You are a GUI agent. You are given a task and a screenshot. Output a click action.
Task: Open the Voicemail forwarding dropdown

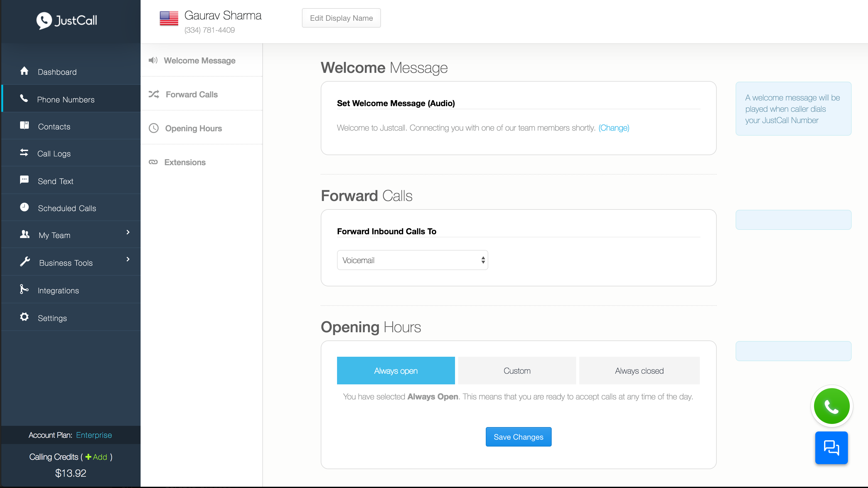click(x=412, y=260)
